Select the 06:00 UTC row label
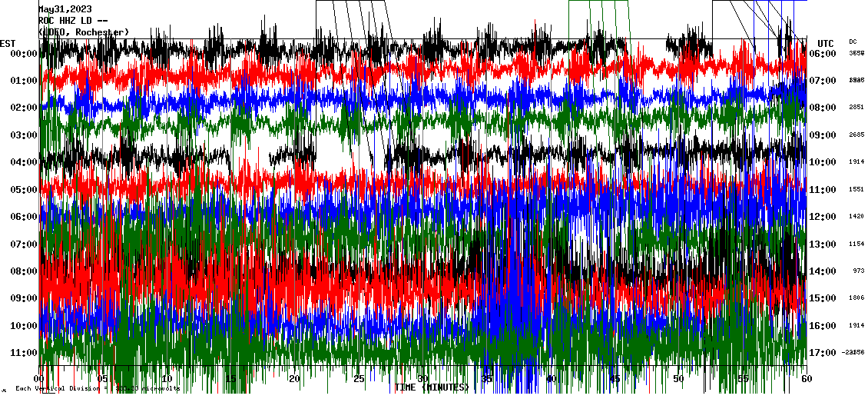The height and width of the screenshot is (399, 868). coord(822,54)
